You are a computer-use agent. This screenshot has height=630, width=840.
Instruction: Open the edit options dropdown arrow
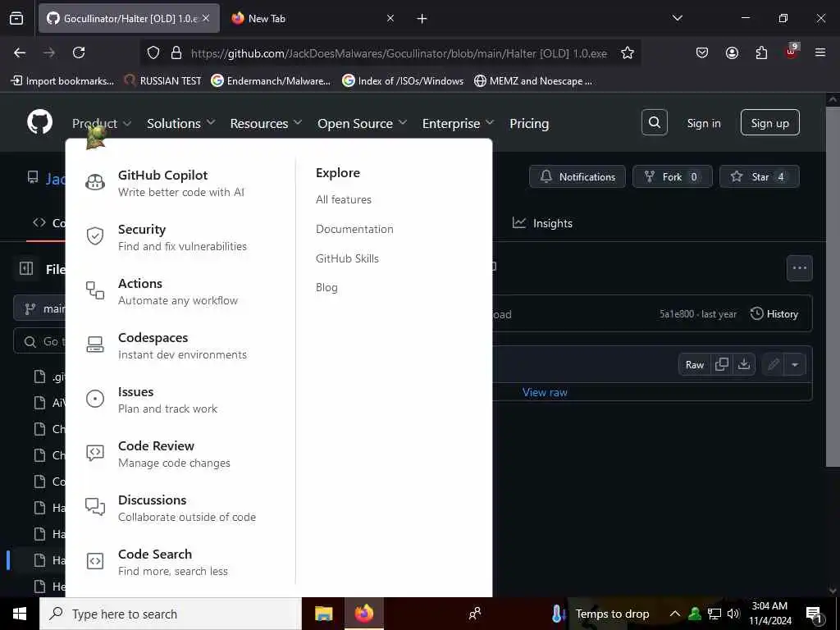coord(795,365)
